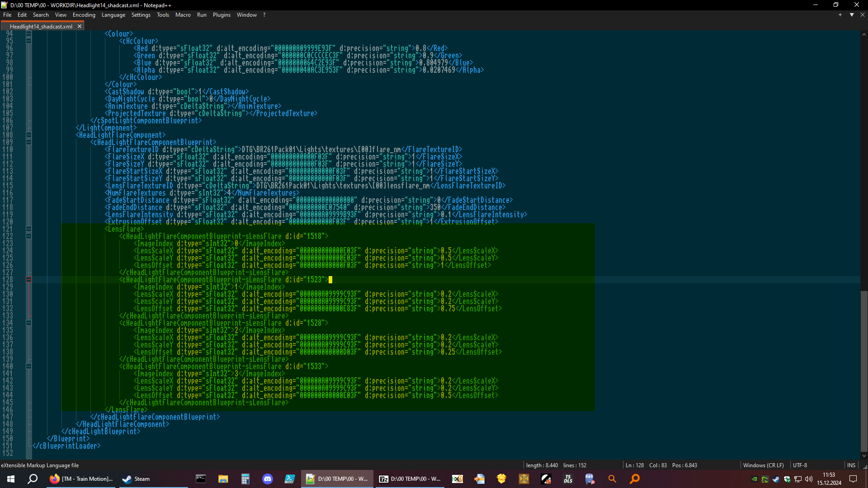
Task: Open the calculator icon in taskbar
Action: (x=245, y=479)
